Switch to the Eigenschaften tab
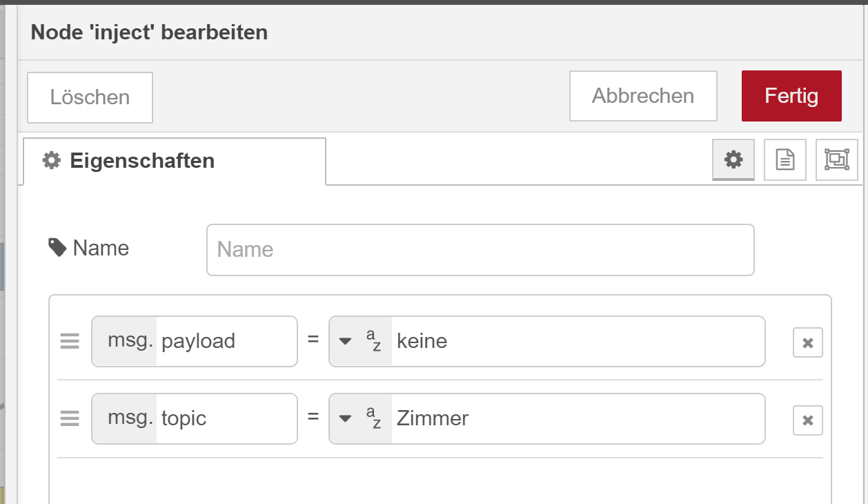868x504 pixels. (x=175, y=161)
